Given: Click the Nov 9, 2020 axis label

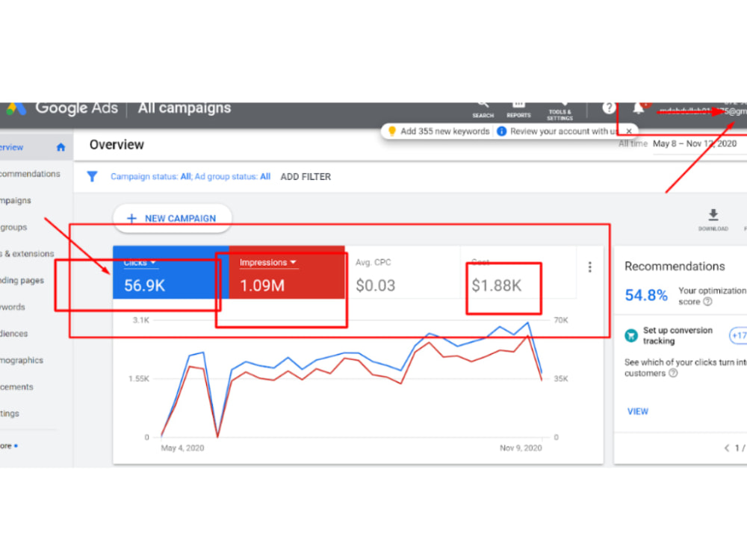Looking at the screenshot, I should (x=520, y=448).
